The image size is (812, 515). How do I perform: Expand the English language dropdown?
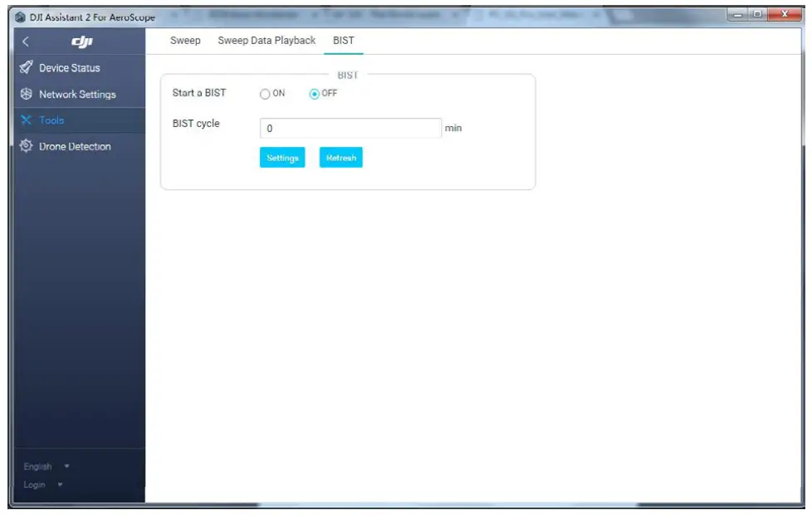pos(46,466)
